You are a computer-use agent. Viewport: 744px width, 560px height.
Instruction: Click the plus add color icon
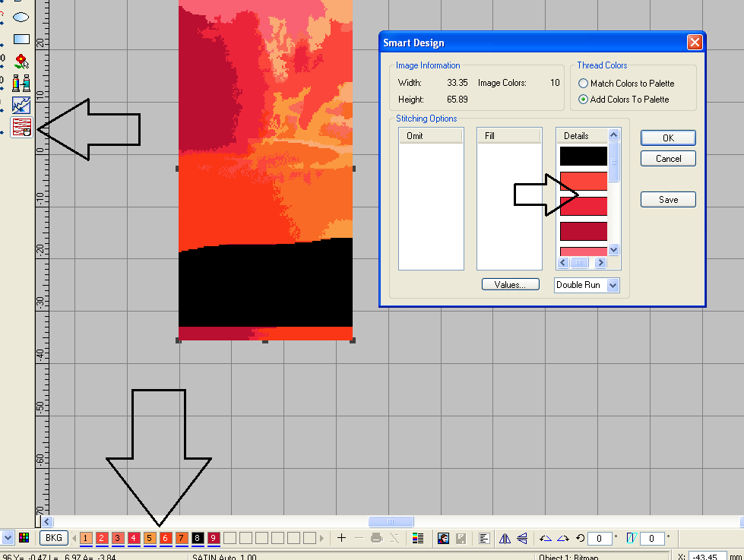[341, 538]
